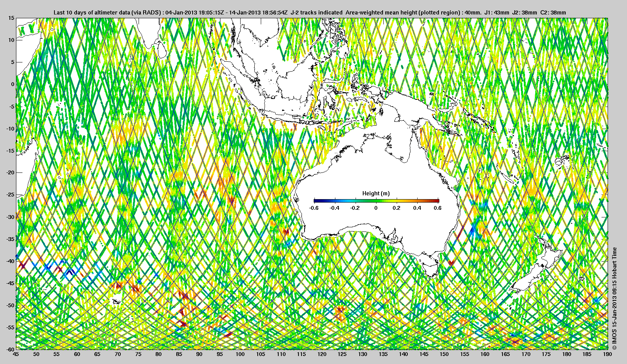Viewport: 627px width, 364px height.
Task: Click the y-axis latitude label -60
Action: (11, 349)
